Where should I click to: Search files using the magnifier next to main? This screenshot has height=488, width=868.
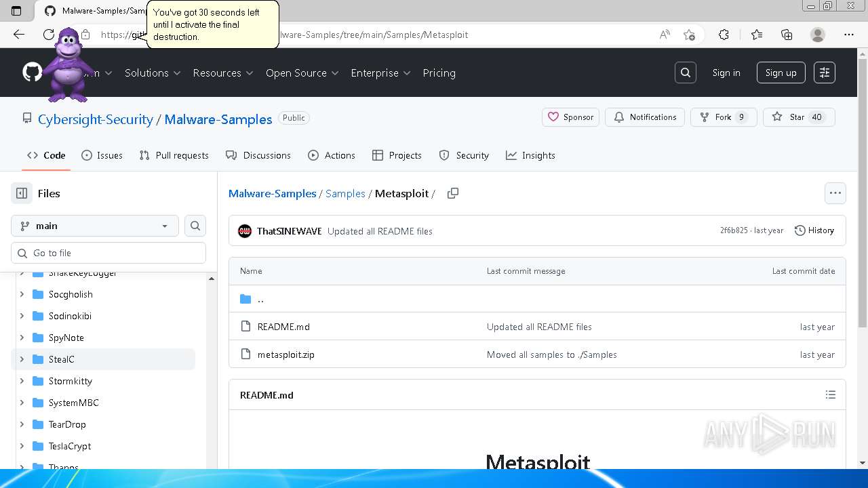click(195, 226)
